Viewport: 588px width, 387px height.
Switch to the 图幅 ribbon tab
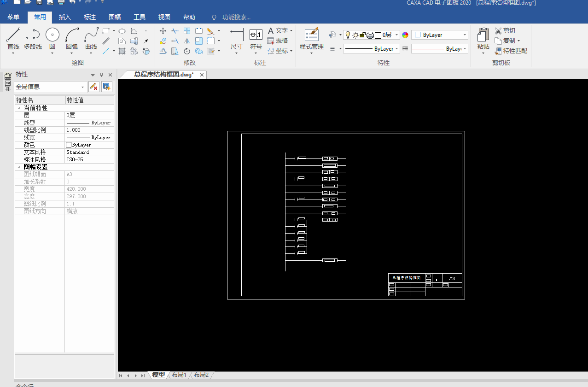click(115, 18)
